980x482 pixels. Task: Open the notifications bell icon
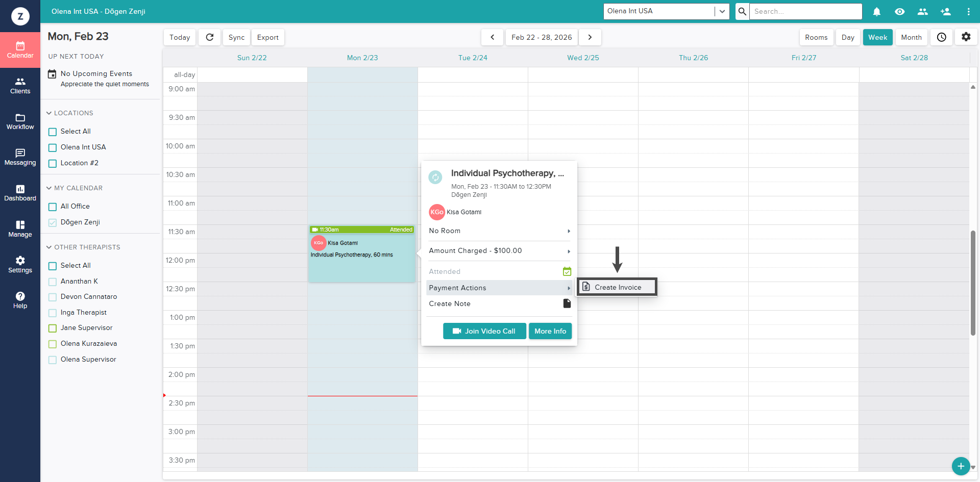tap(877, 11)
